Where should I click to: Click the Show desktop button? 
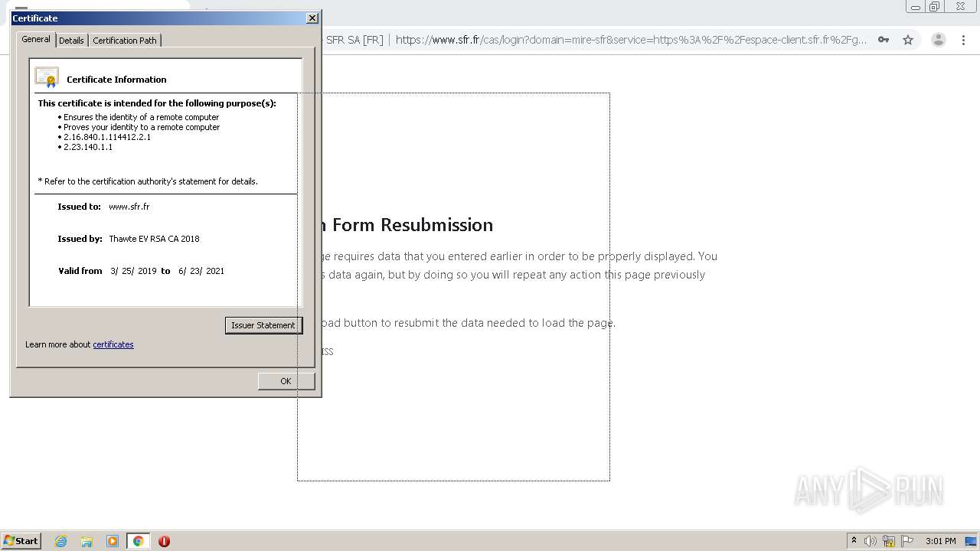(972, 541)
